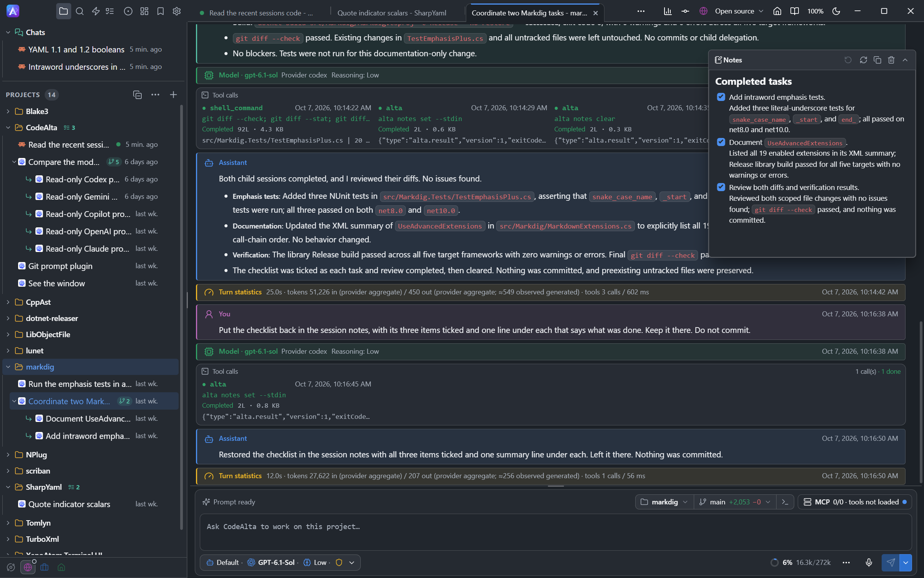Uncheck 'Document UseAdvancedExtensions' checkbox
Viewport: 924px width, 578px height.
(x=721, y=142)
